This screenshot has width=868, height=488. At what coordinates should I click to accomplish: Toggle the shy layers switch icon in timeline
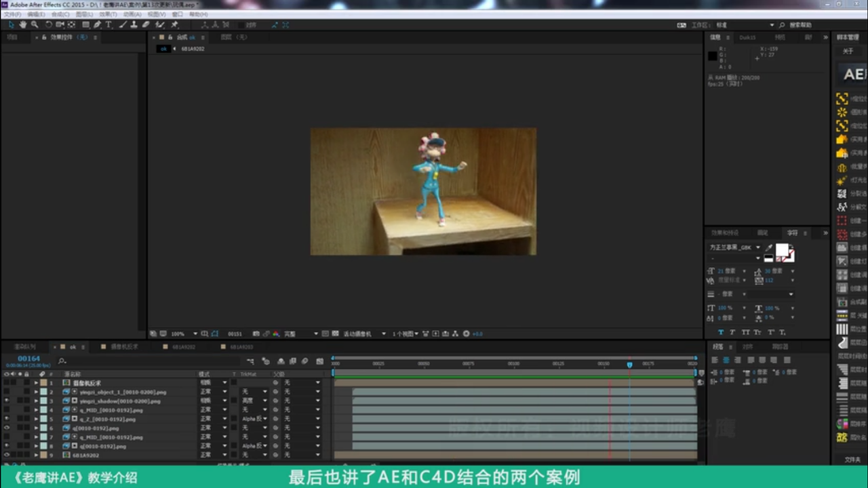(281, 361)
